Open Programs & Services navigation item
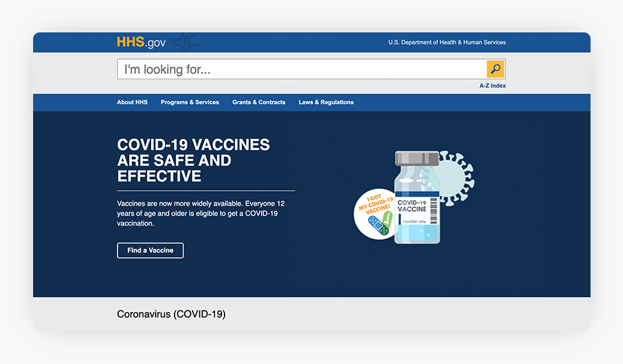Image resolution: width=623 pixels, height=364 pixels. 189,103
